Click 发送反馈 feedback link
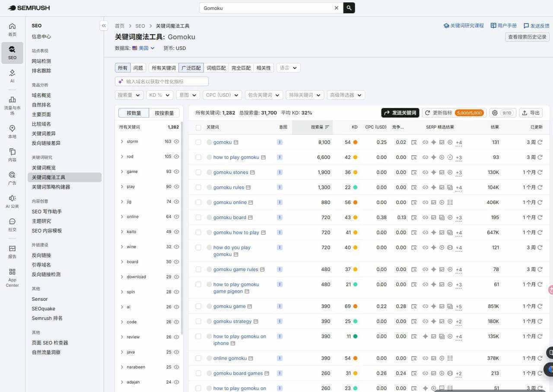The height and width of the screenshot is (392, 553). pyautogui.click(x=536, y=25)
